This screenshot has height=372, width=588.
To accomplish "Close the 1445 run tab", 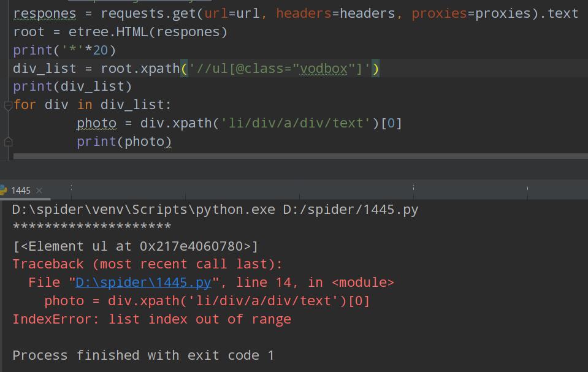I will click(39, 191).
